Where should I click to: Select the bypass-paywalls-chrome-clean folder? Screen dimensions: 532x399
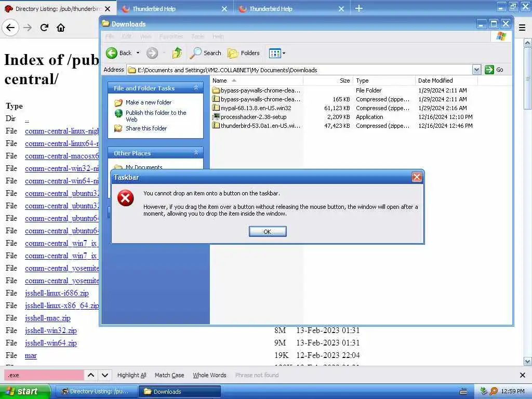click(256, 90)
